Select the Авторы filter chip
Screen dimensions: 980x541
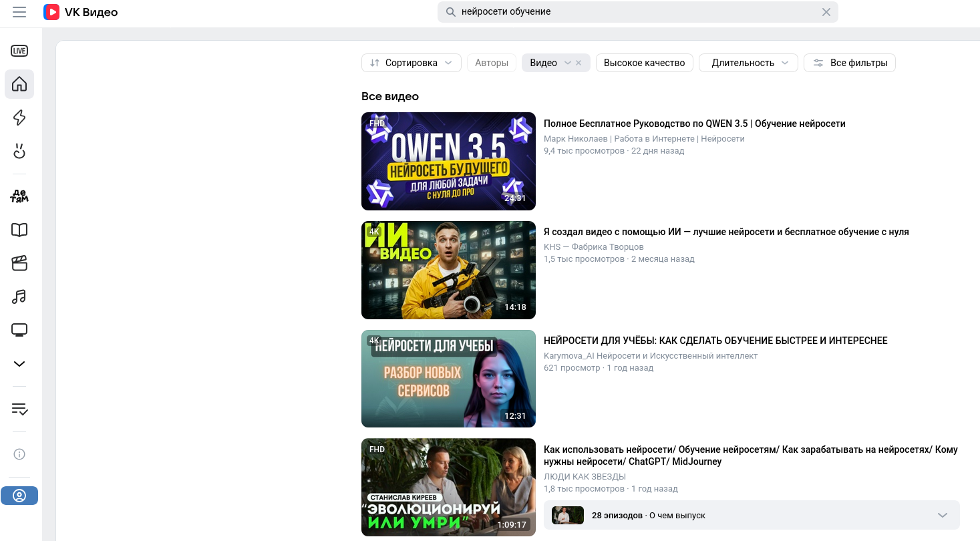(x=491, y=63)
